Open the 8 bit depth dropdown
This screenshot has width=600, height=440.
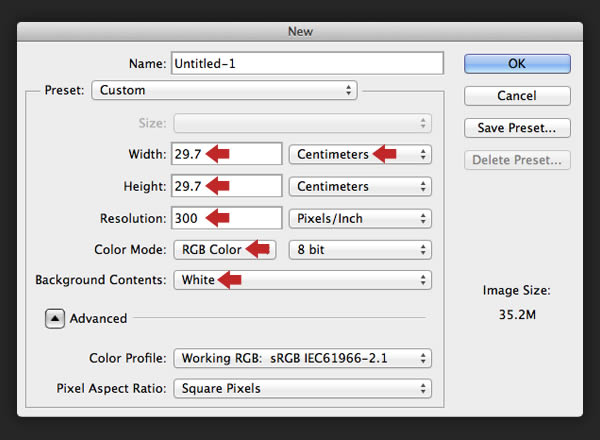(360, 249)
